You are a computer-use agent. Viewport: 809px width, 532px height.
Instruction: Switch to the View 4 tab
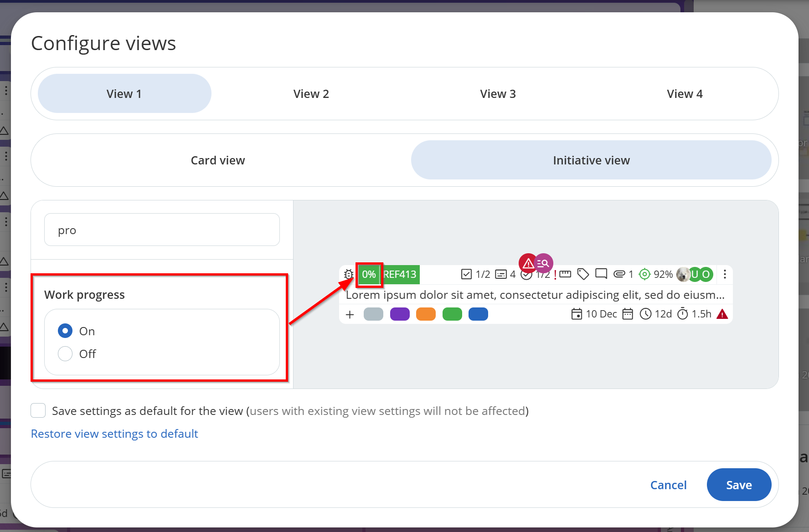684,94
